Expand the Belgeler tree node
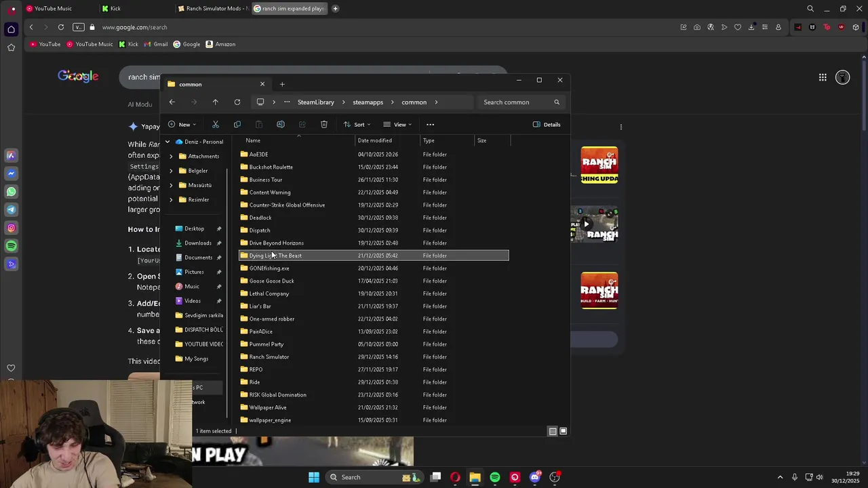Image resolution: width=868 pixels, height=488 pixels. (172, 171)
